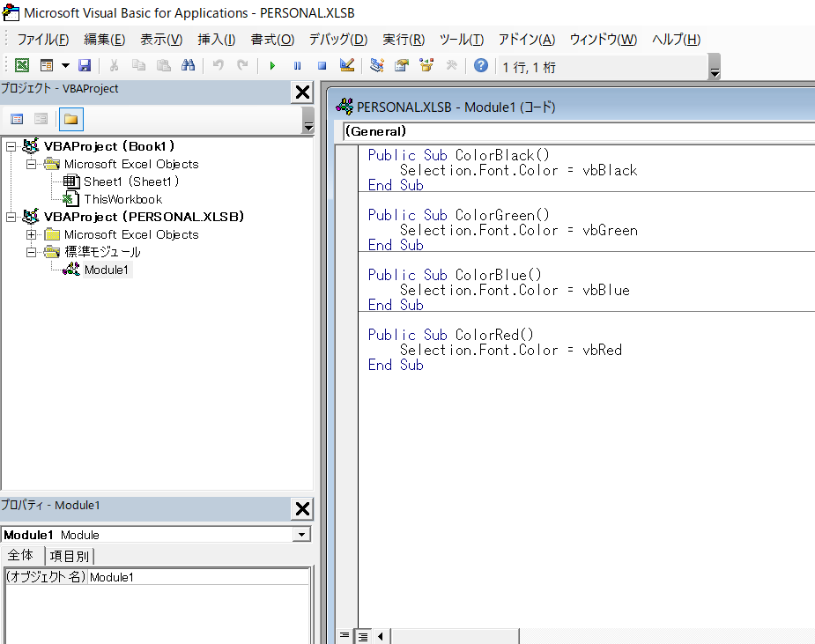Save PERSONAL.XLSB with the floppy disk icon
The height and width of the screenshot is (644, 815).
(x=85, y=66)
